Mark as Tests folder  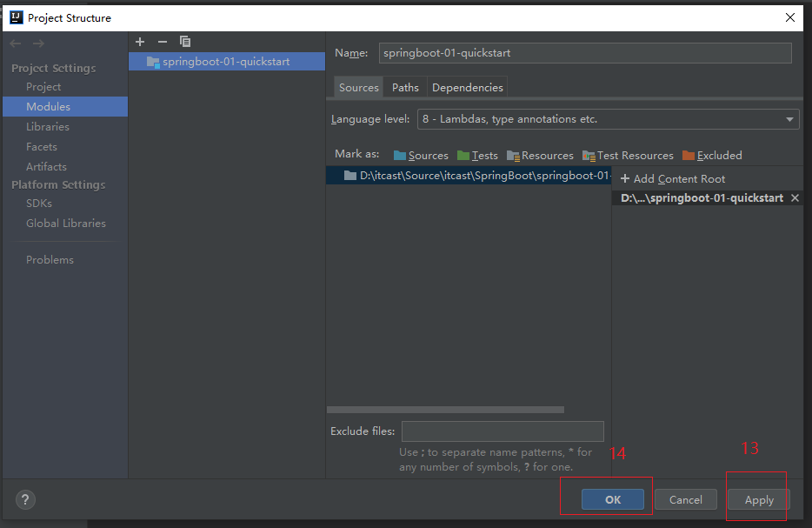tap(477, 156)
